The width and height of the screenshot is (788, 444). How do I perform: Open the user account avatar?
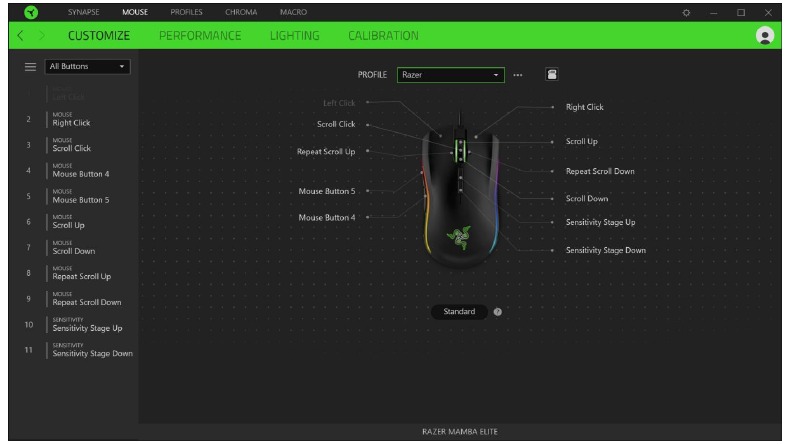point(764,36)
